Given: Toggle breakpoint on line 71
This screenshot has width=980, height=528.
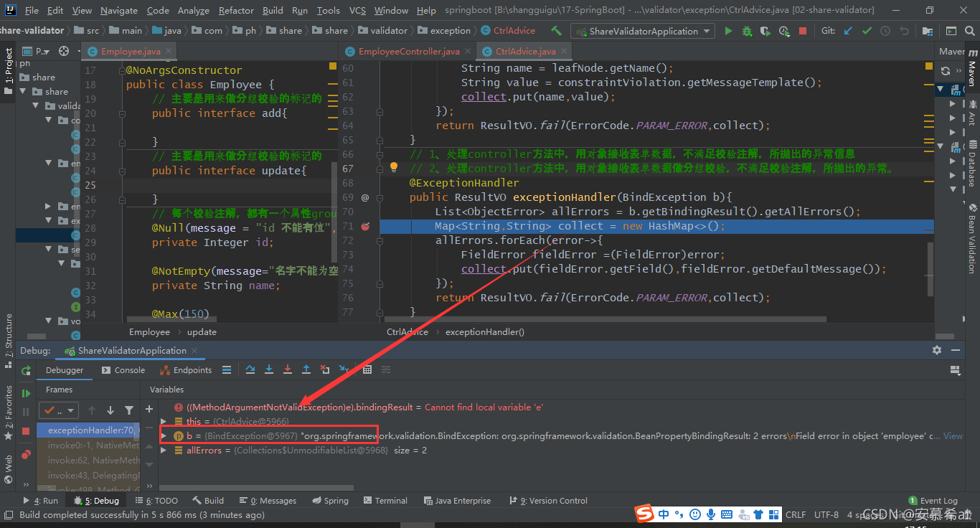Looking at the screenshot, I should coord(365,226).
